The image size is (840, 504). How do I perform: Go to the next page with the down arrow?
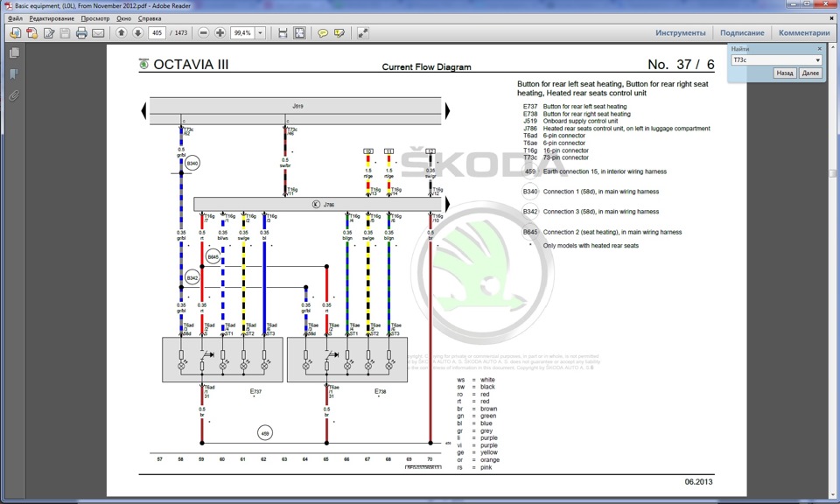point(137,32)
